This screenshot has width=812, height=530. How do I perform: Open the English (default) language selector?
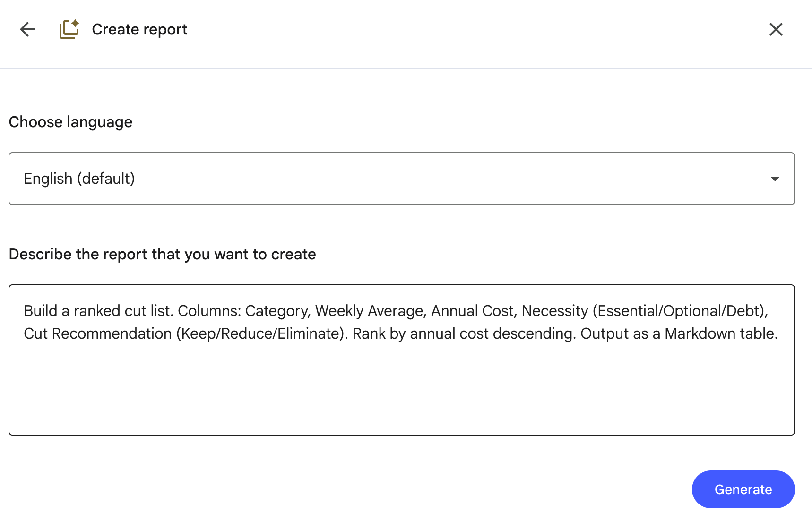point(401,179)
